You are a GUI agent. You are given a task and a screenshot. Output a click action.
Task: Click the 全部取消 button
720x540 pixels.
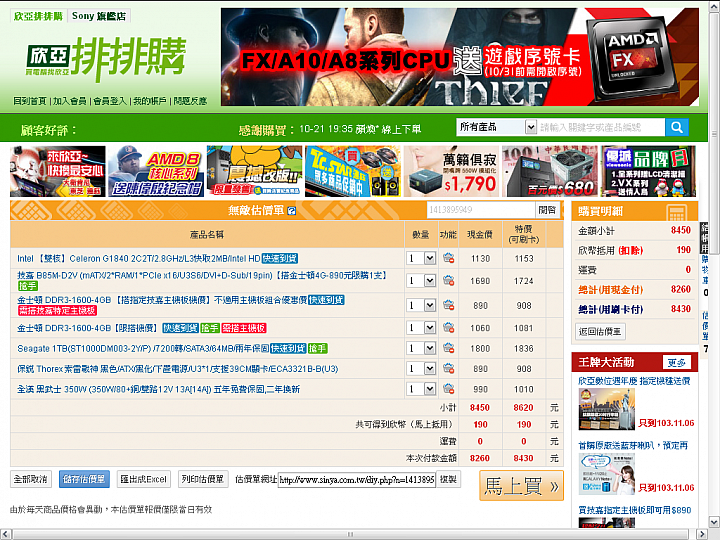(x=31, y=479)
